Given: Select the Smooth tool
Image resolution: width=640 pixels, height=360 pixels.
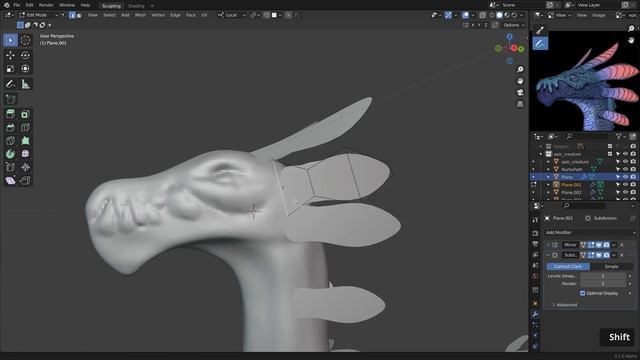Looking at the screenshot, I should 25,154.
